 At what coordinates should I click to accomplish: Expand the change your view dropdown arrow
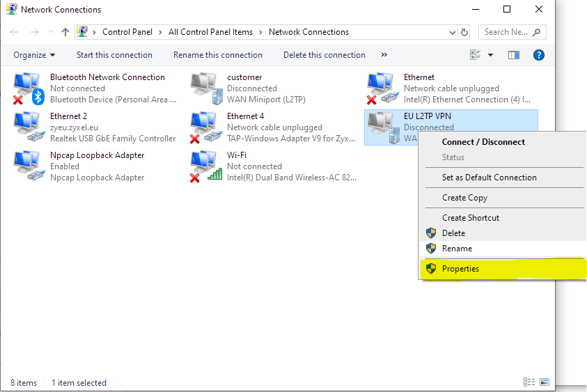pyautogui.click(x=490, y=55)
